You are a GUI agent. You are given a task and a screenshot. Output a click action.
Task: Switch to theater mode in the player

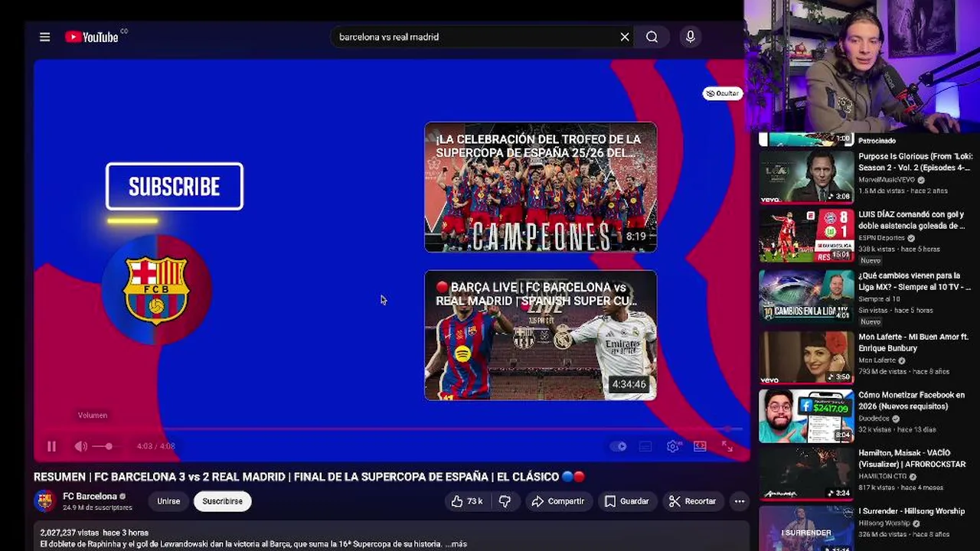700,446
